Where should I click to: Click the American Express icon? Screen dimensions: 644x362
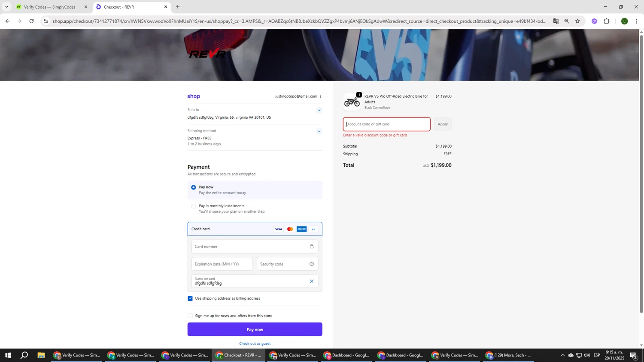click(x=302, y=229)
